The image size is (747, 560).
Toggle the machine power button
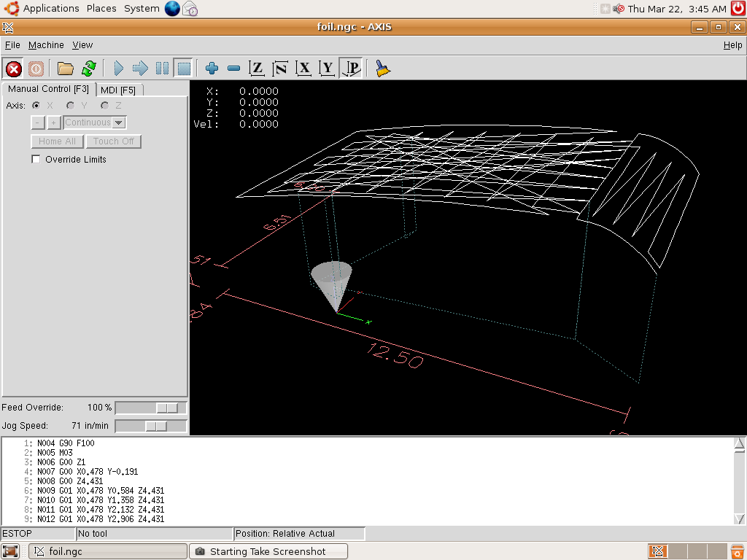[36, 69]
